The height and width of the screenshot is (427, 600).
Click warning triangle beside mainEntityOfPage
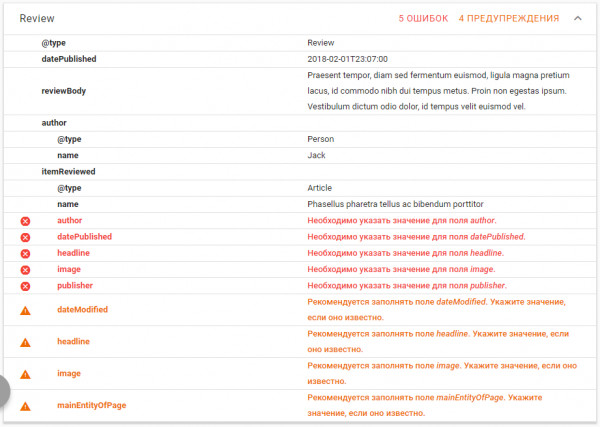pyautogui.click(x=25, y=406)
